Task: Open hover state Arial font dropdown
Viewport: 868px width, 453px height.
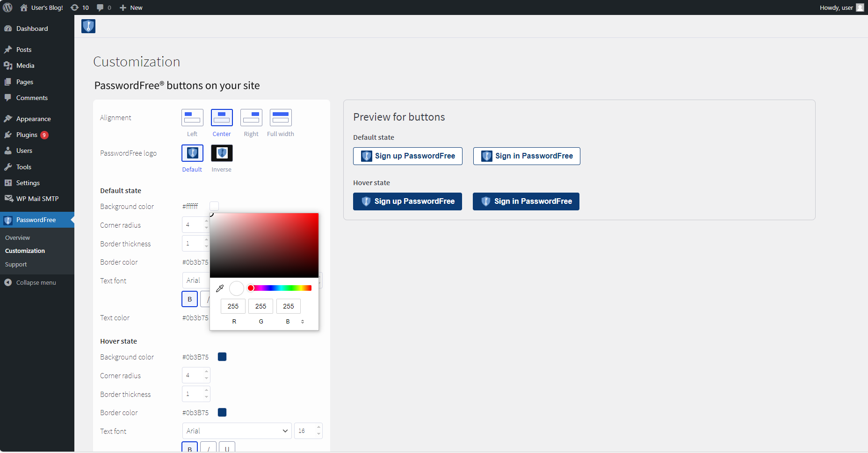Action: [x=237, y=431]
